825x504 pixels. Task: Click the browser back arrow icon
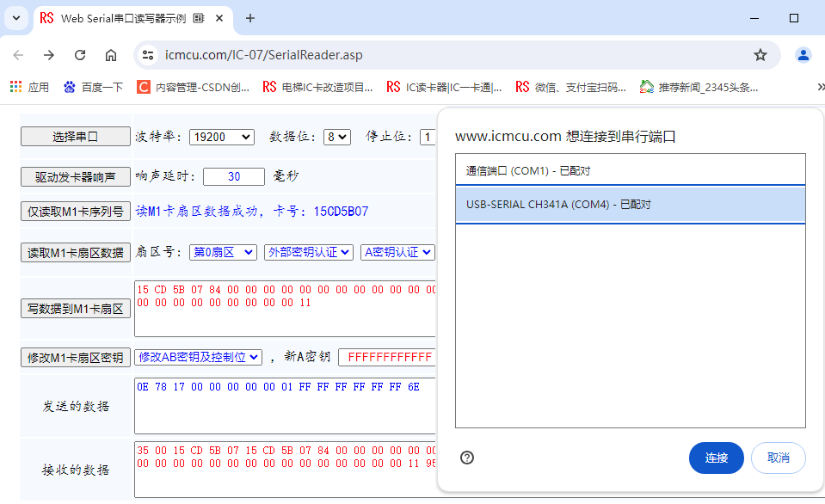(x=19, y=55)
